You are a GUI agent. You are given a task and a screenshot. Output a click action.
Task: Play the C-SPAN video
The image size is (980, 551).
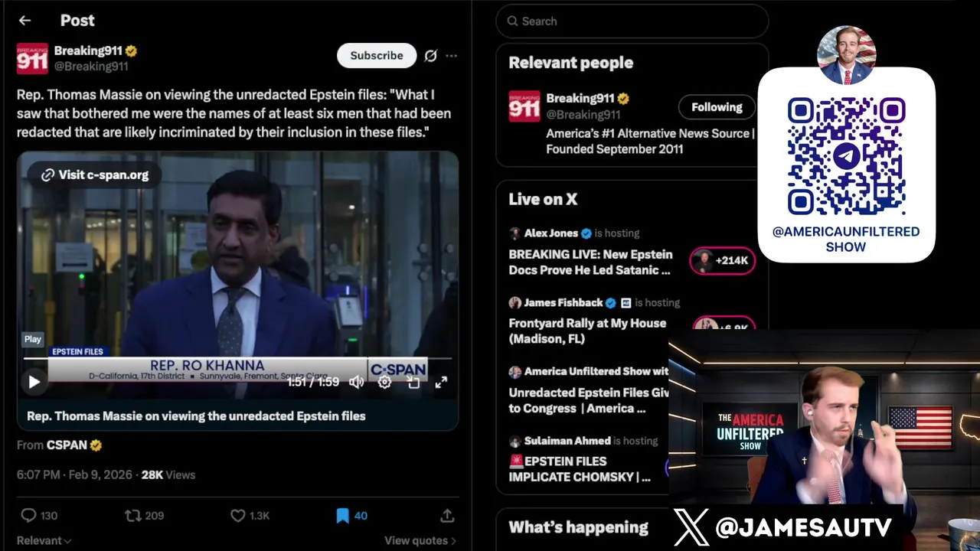click(34, 382)
